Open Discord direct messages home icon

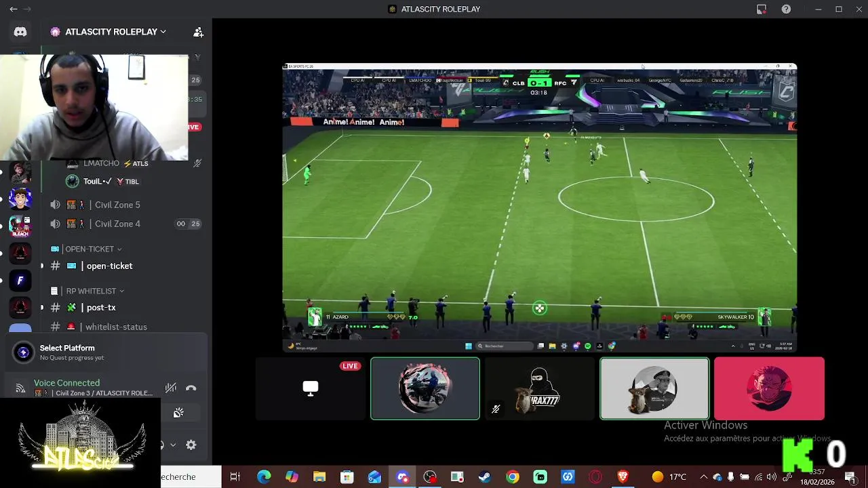click(x=20, y=32)
